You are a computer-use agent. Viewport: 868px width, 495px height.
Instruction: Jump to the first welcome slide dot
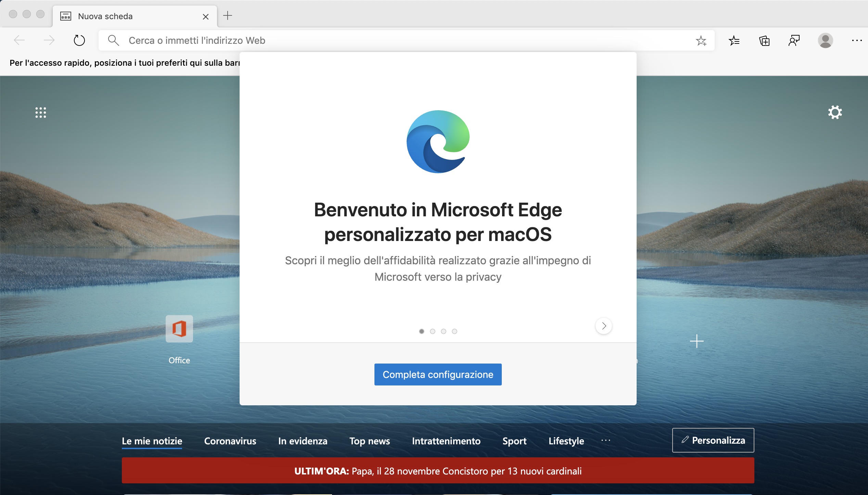click(x=421, y=331)
